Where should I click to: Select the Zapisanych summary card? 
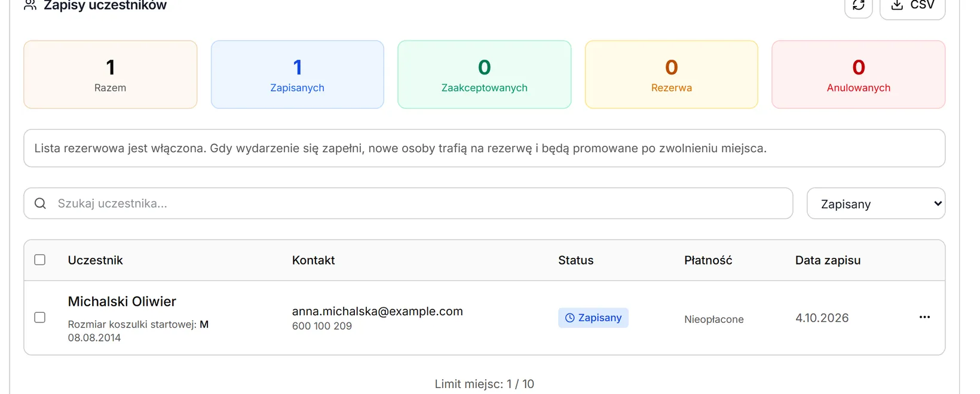point(298,75)
